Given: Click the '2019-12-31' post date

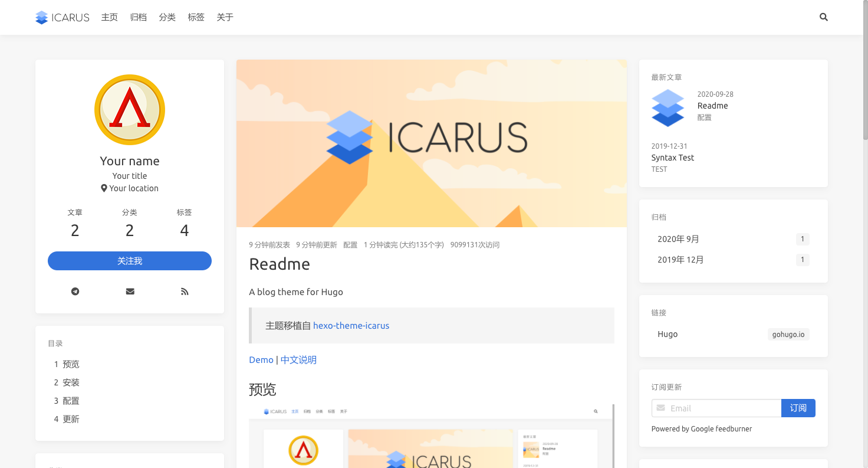Looking at the screenshot, I should tap(669, 146).
